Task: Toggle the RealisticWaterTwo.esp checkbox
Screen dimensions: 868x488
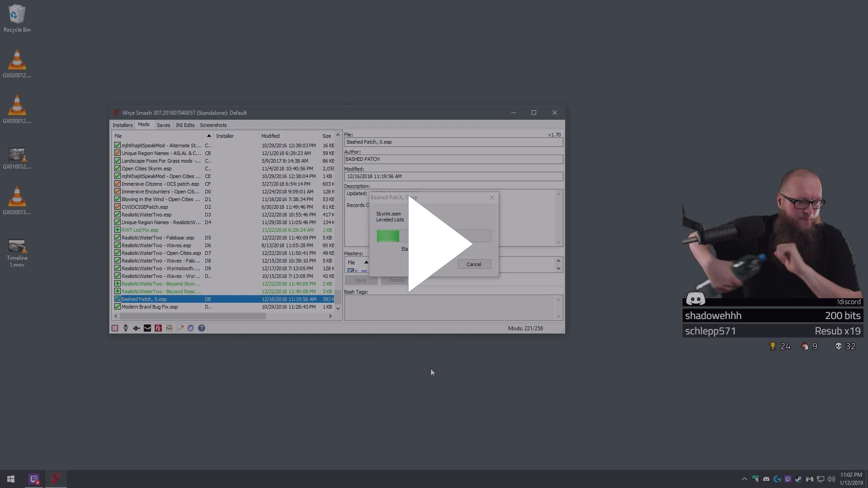Action: click(118, 215)
